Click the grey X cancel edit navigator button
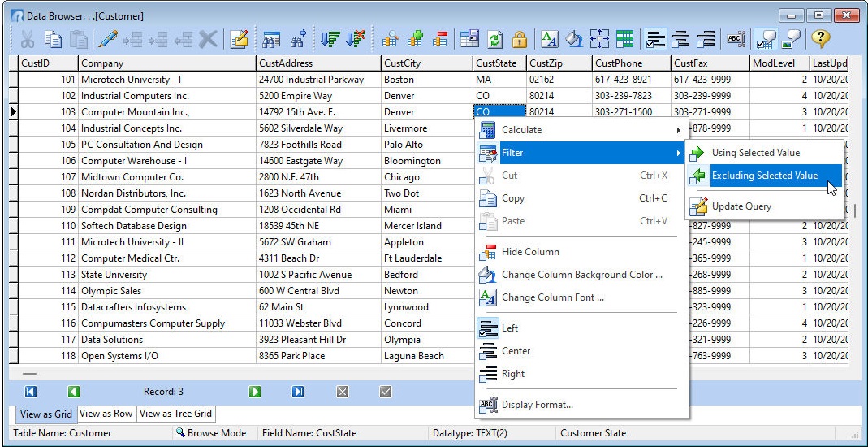The image size is (868, 447). (343, 393)
